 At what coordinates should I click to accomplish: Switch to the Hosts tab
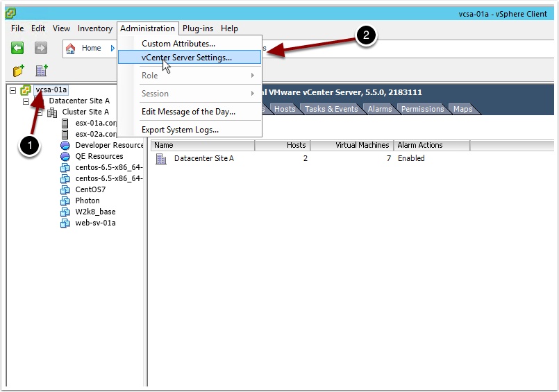tap(285, 109)
